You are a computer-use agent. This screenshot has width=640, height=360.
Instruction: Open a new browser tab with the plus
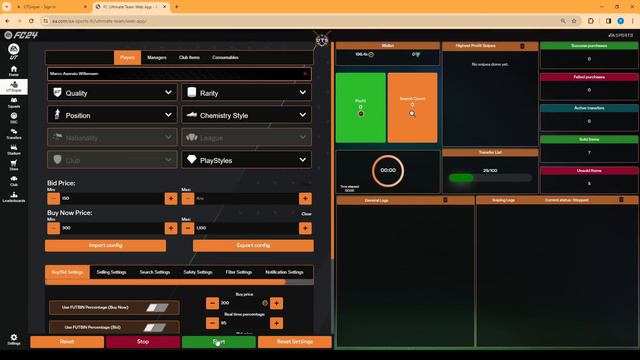point(177,7)
